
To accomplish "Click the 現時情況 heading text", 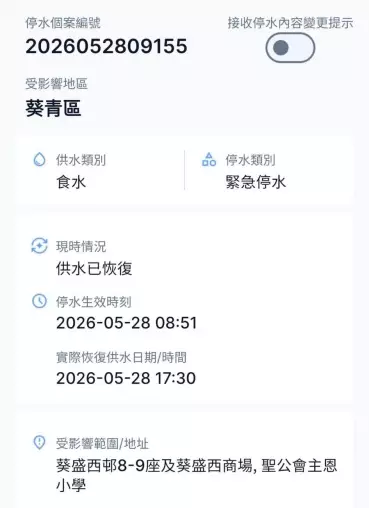I will coord(81,246).
